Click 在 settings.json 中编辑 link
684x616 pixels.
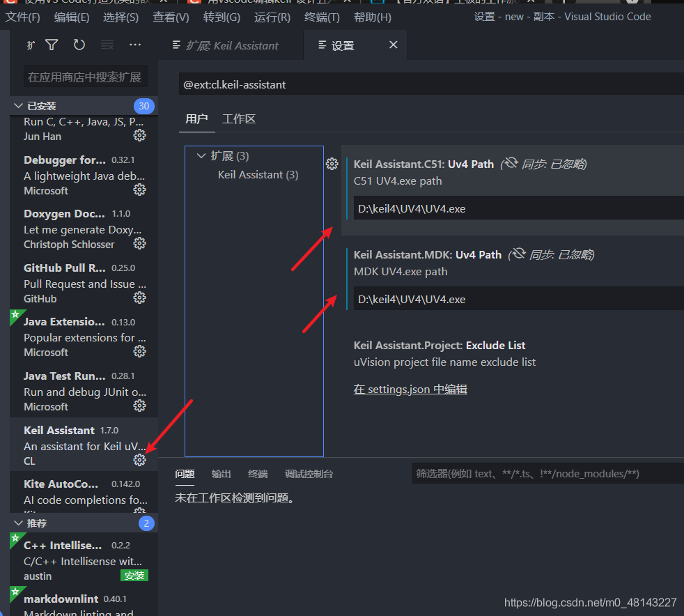click(410, 389)
